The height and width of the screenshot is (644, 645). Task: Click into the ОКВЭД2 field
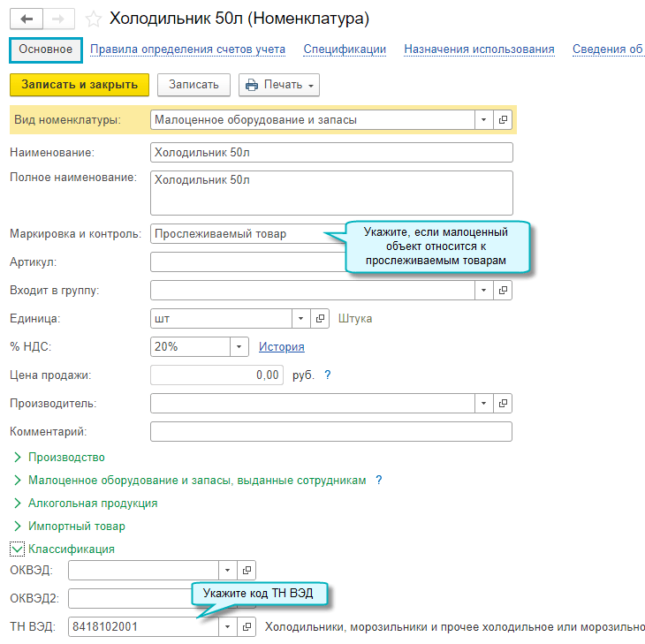[x=130, y=598]
